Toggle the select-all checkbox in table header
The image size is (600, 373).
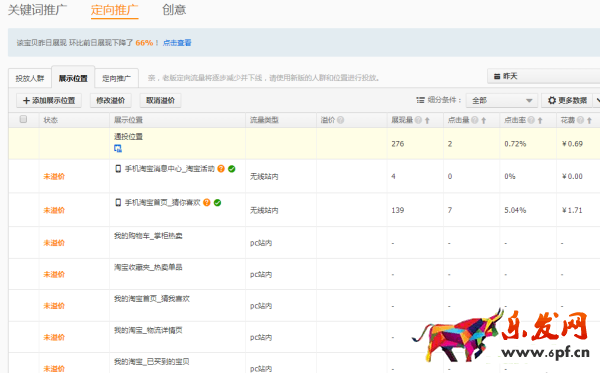point(23,119)
